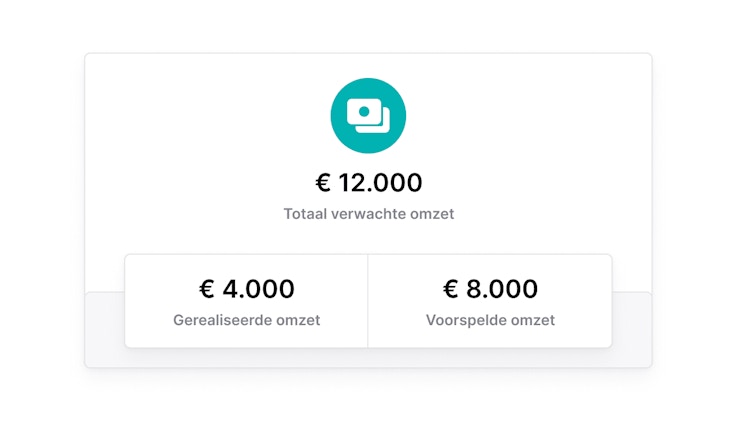736x421 pixels.
Task: Click the euro sign before 4.000
Action: coord(207,289)
